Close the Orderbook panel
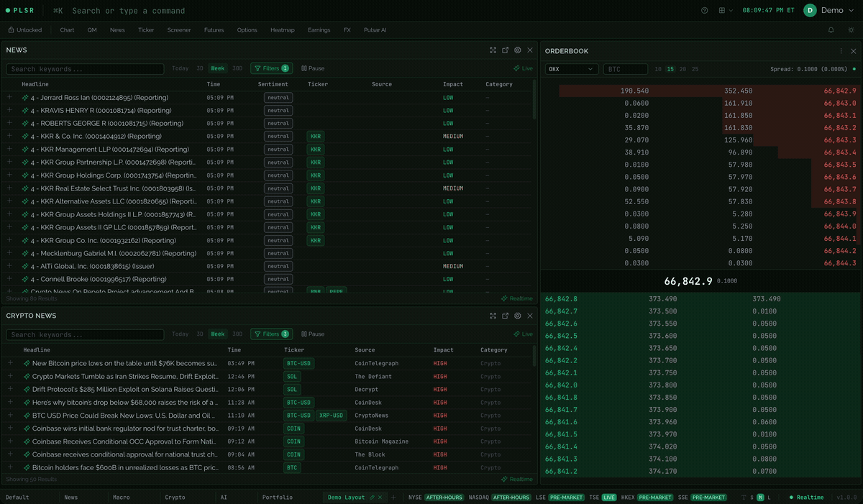 coord(853,51)
